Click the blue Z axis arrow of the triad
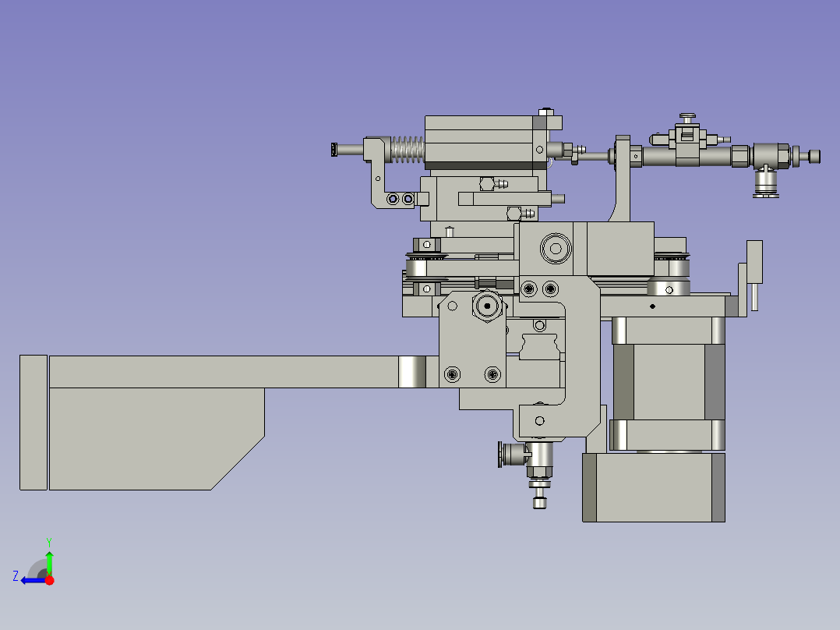 click(34, 581)
